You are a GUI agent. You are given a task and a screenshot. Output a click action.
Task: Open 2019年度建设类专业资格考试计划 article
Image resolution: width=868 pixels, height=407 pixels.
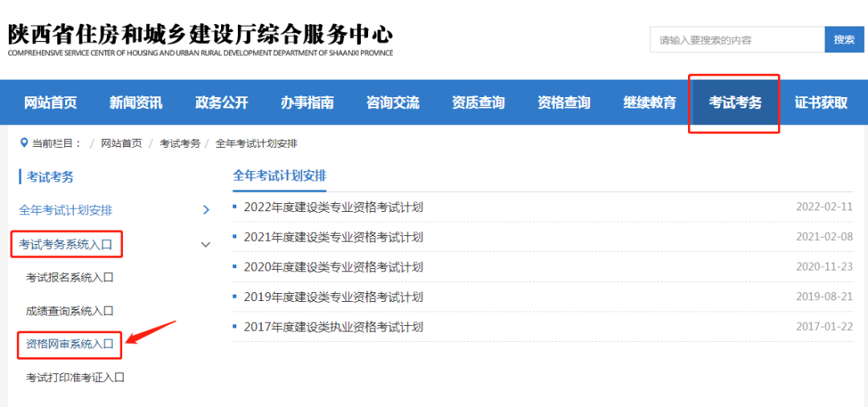334,297
